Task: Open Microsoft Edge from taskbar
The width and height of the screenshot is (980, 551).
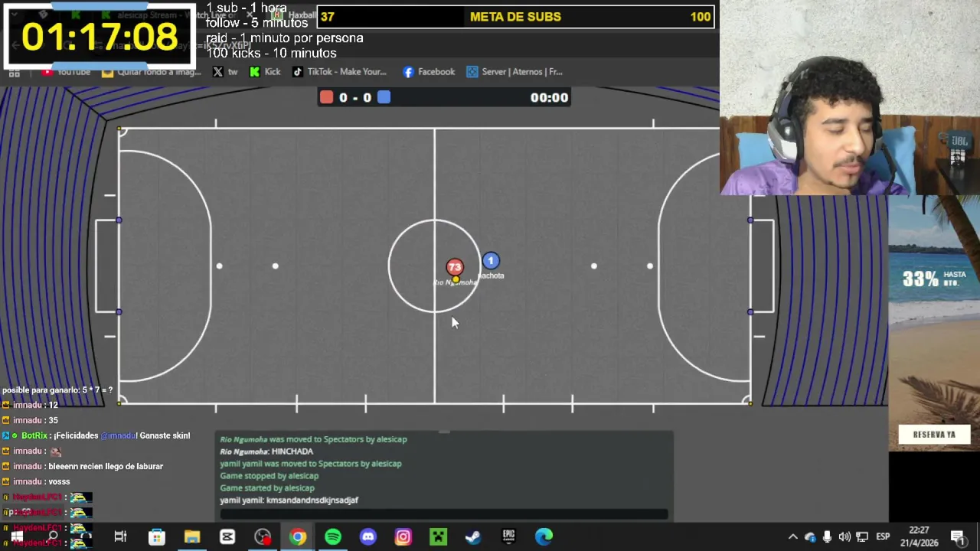Action: 544,536
